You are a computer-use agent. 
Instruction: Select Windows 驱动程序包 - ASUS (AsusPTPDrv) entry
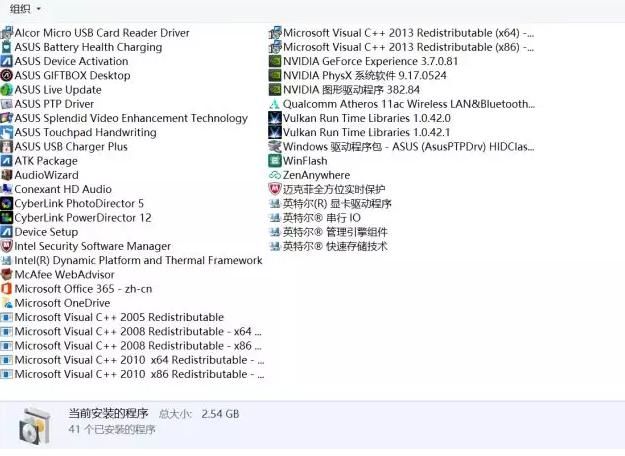[402, 147]
